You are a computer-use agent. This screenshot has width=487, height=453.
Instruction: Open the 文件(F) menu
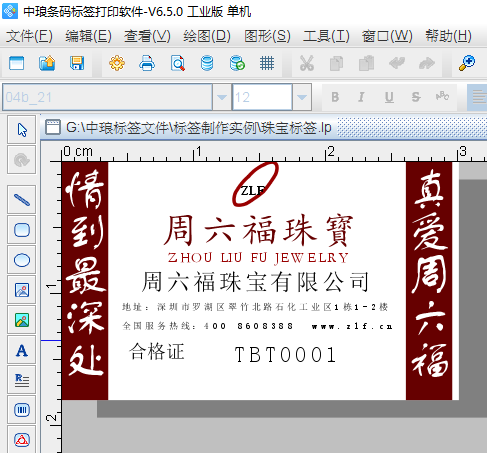[x=29, y=36]
